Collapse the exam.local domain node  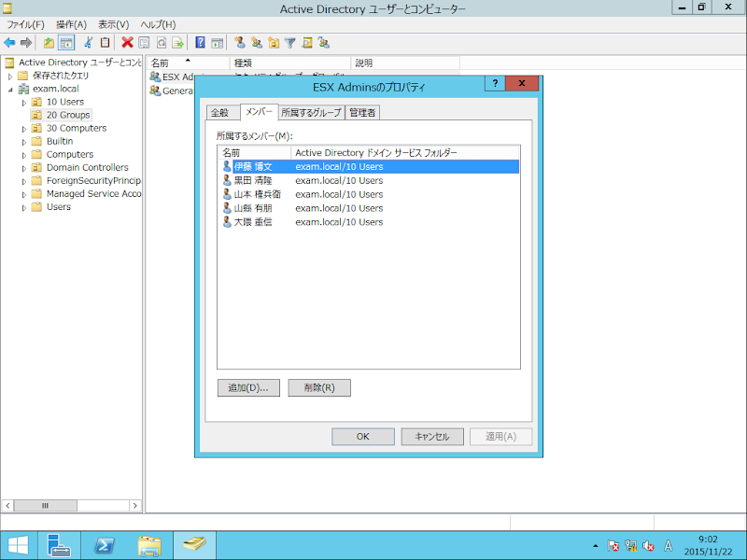pos(10,90)
